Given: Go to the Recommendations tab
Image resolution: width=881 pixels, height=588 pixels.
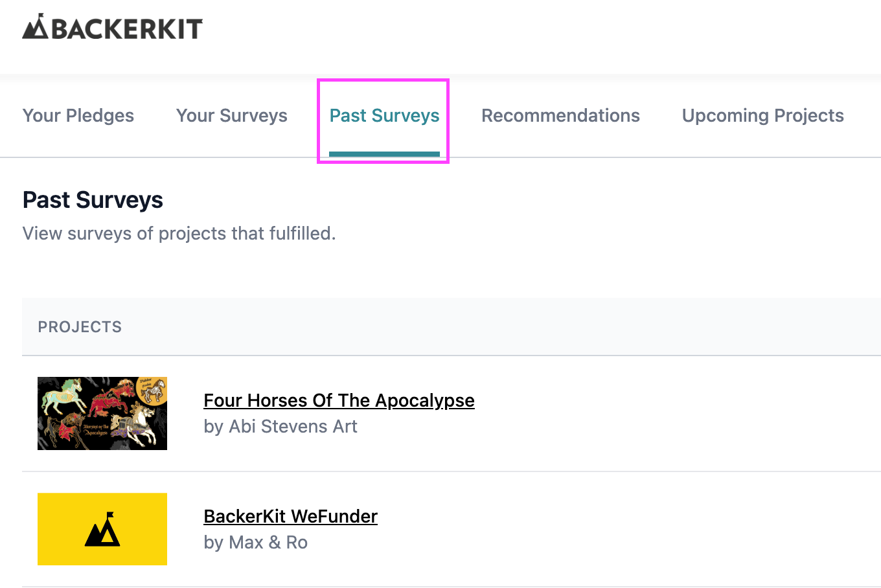Looking at the screenshot, I should coord(560,115).
